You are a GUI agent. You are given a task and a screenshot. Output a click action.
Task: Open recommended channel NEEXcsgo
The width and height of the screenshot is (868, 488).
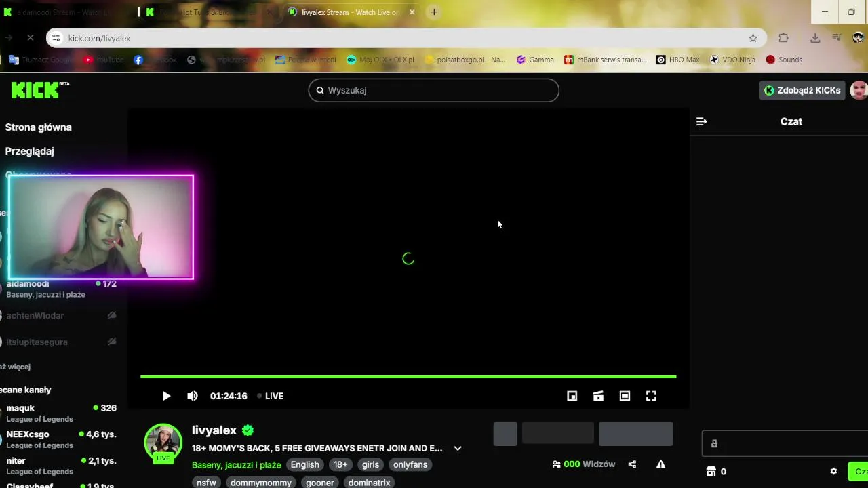(x=60, y=439)
